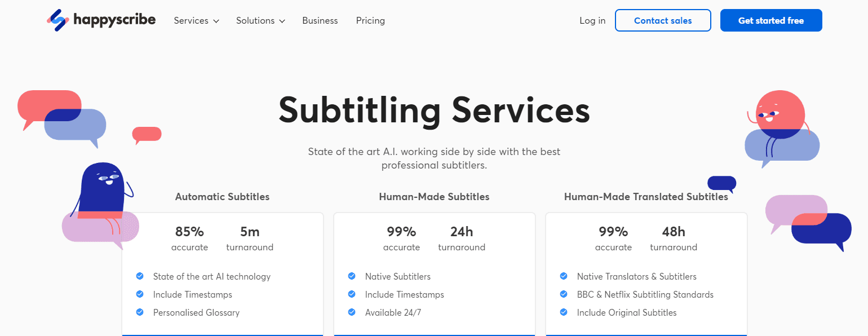868x336 pixels.
Task: Click the small pink speech bubble graphic
Action: pyautogui.click(x=147, y=134)
